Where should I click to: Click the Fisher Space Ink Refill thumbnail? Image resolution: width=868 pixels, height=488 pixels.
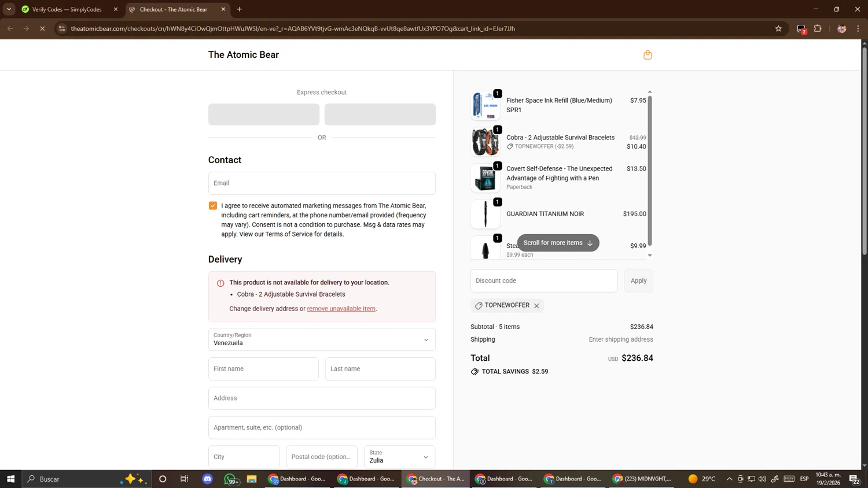485,105
